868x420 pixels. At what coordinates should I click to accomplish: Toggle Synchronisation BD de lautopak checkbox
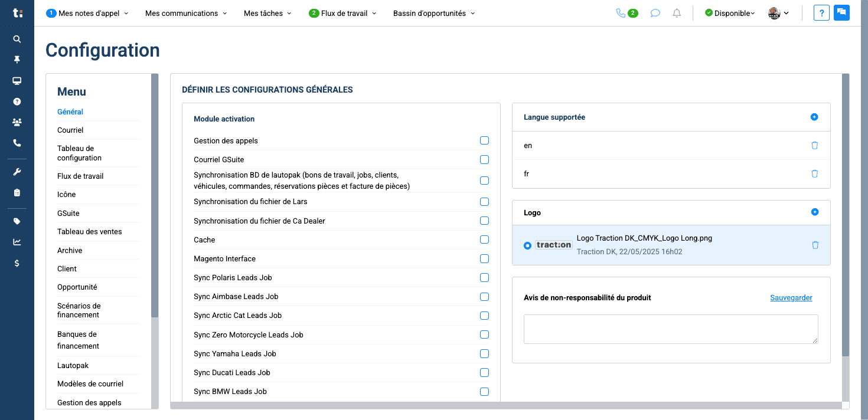pos(484,181)
